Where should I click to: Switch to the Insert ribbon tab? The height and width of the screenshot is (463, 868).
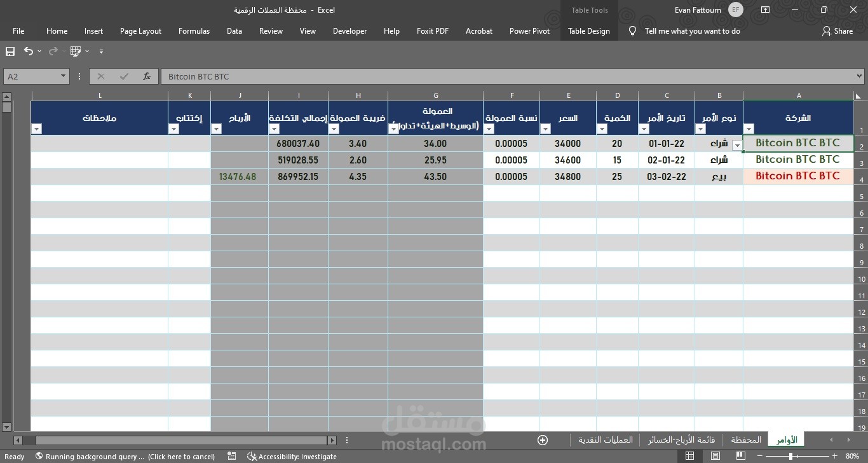point(93,31)
